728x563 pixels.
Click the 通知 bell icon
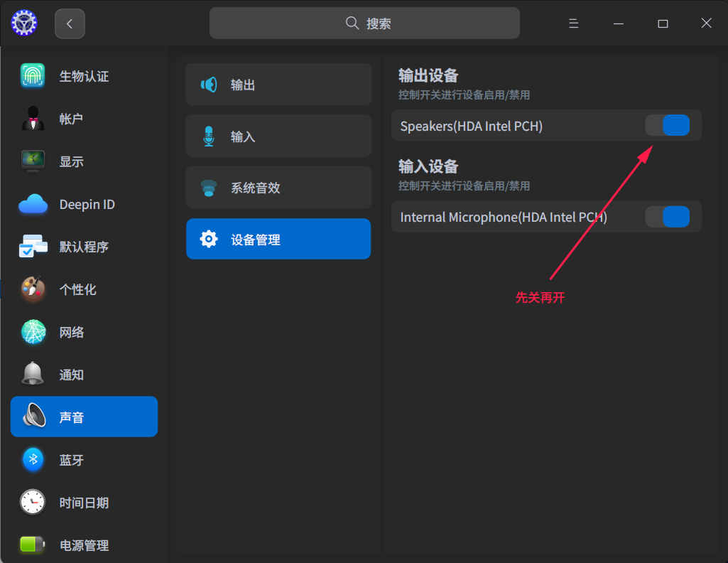[33, 373]
